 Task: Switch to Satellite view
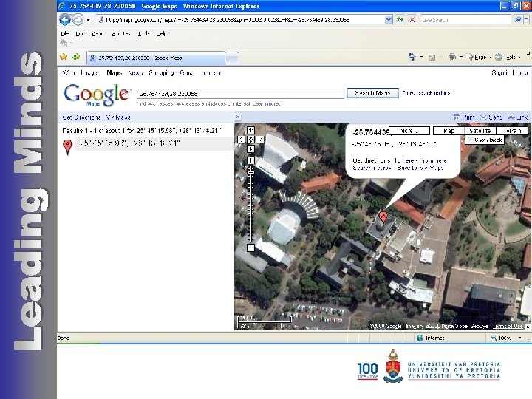pos(480,131)
